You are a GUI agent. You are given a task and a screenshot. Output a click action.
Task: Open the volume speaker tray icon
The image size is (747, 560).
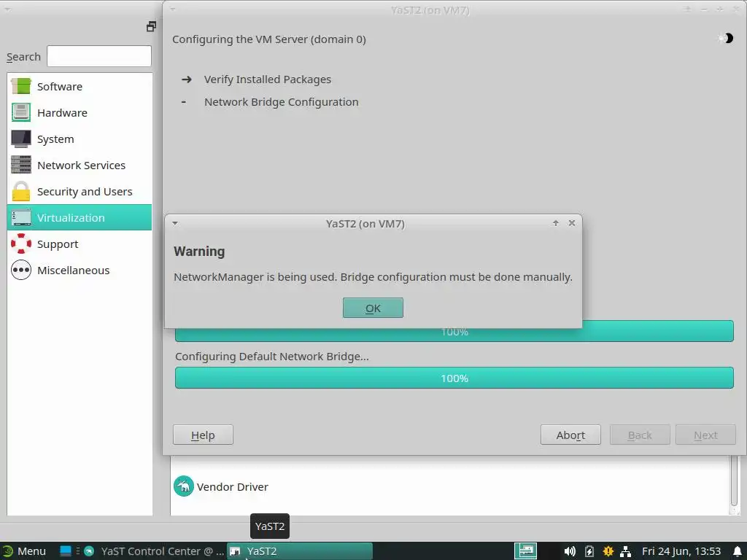click(569, 551)
